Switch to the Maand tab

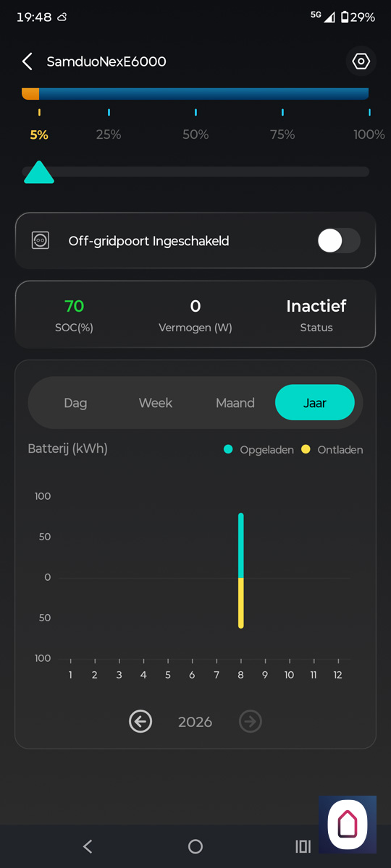235,403
